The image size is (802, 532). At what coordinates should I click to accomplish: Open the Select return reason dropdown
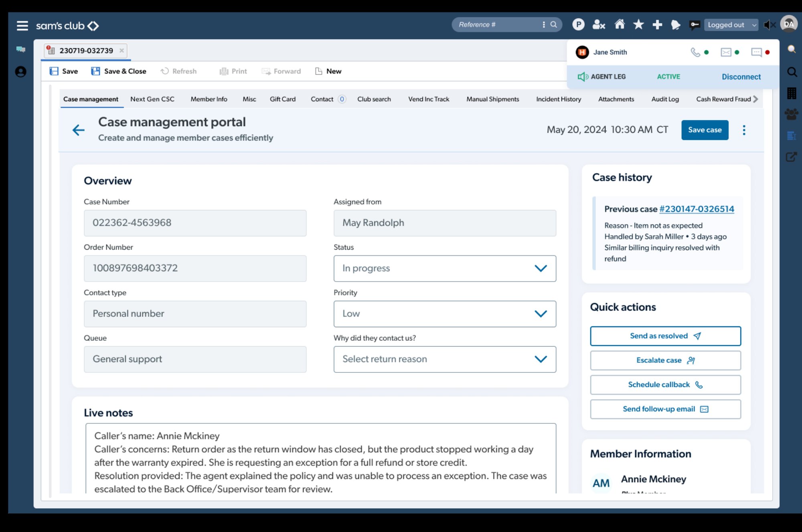pyautogui.click(x=445, y=359)
